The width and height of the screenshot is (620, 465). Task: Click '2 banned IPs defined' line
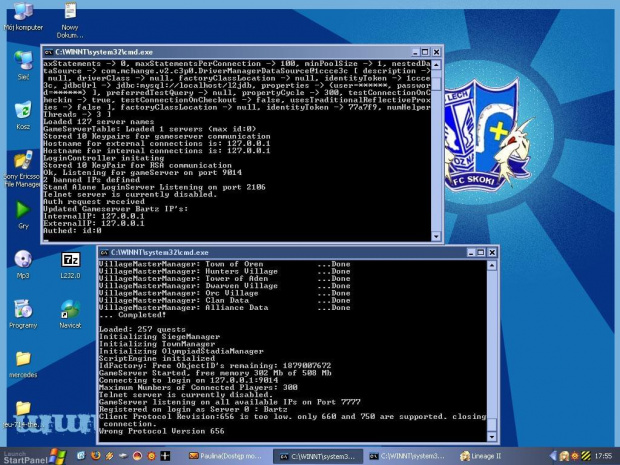(x=91, y=180)
